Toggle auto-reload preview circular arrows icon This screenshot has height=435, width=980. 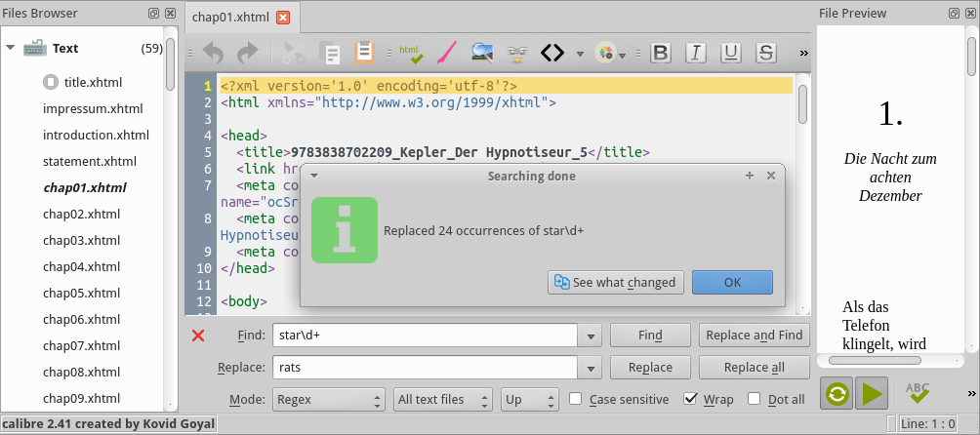coord(837,394)
